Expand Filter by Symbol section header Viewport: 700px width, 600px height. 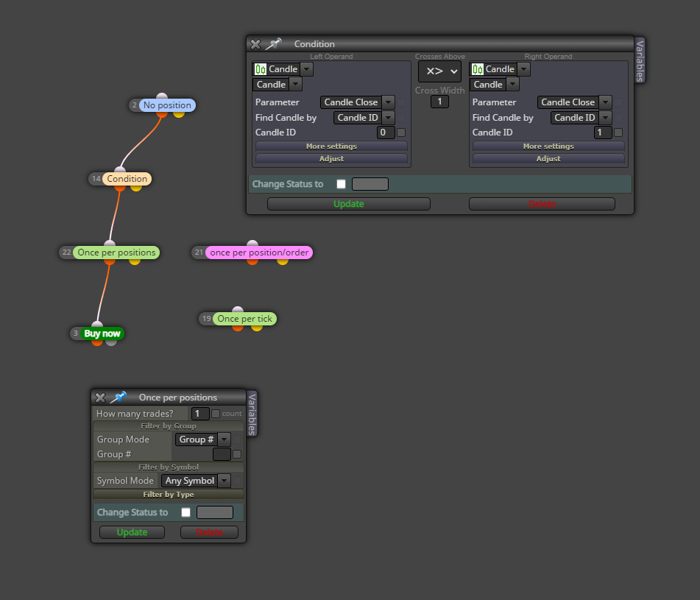click(x=169, y=467)
